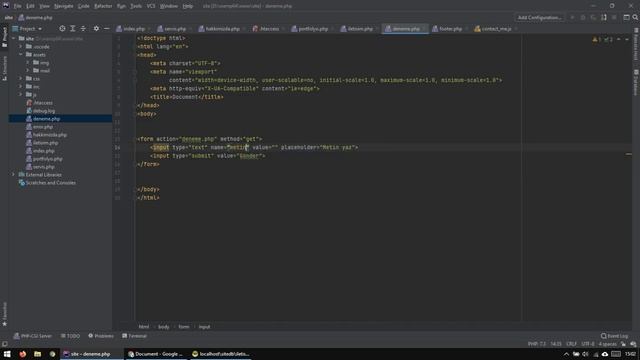
Task: Click the '4 spaces' indent setting in the status bar
Action: pyautogui.click(x=607, y=344)
